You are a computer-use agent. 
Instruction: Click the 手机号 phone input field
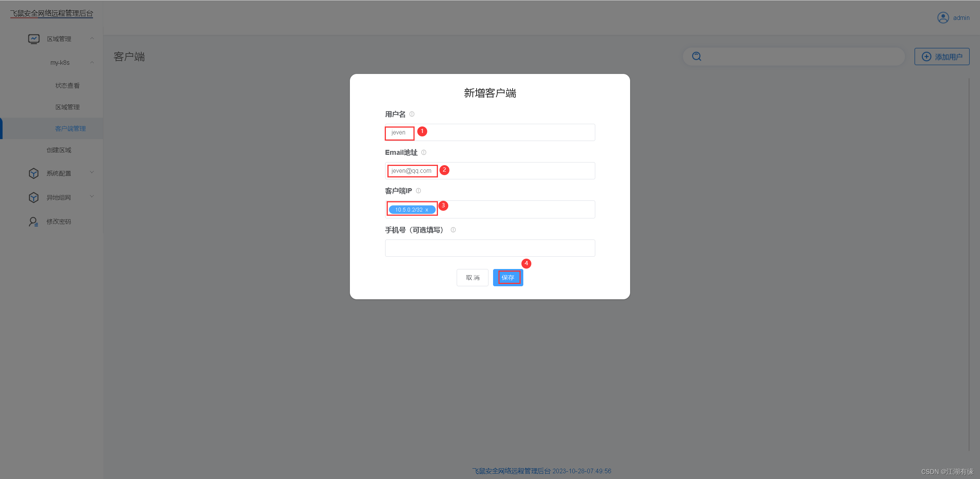(x=490, y=248)
